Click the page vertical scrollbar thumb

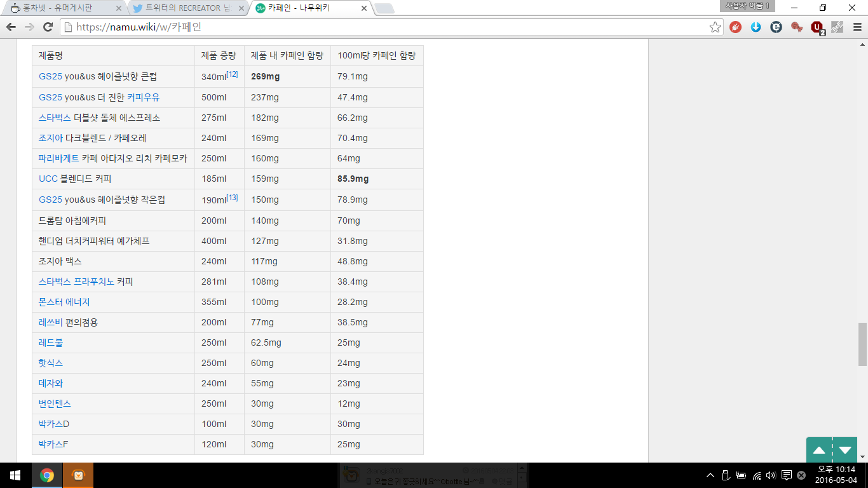click(x=862, y=344)
